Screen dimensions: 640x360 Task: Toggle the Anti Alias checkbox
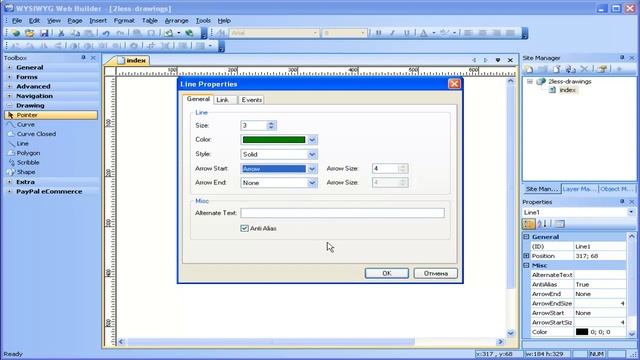coord(244,229)
